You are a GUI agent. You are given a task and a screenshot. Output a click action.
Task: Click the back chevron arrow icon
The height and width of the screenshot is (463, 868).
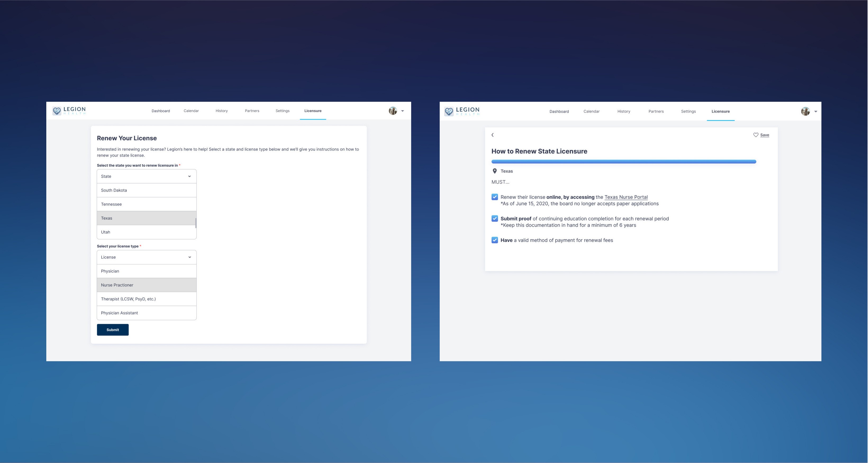pyautogui.click(x=493, y=135)
